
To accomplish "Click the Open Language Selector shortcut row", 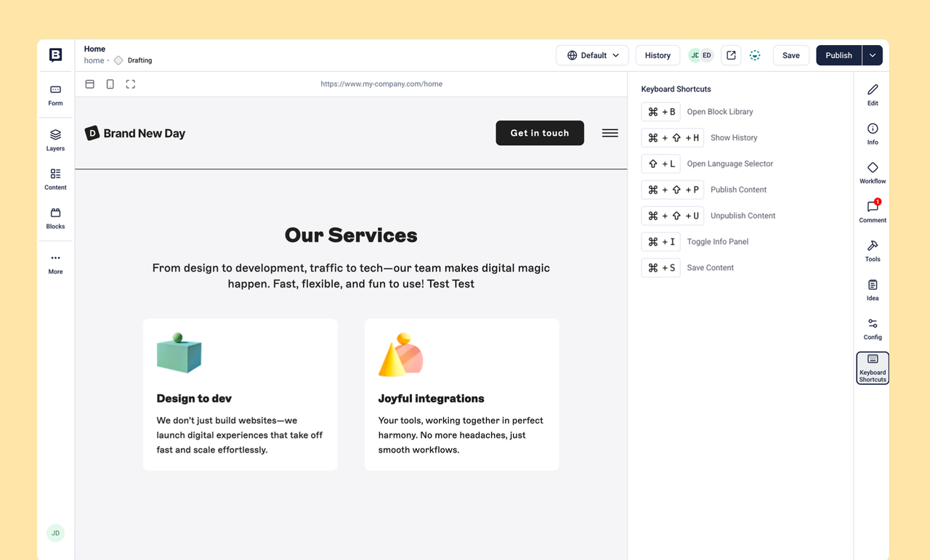I will [x=708, y=164].
